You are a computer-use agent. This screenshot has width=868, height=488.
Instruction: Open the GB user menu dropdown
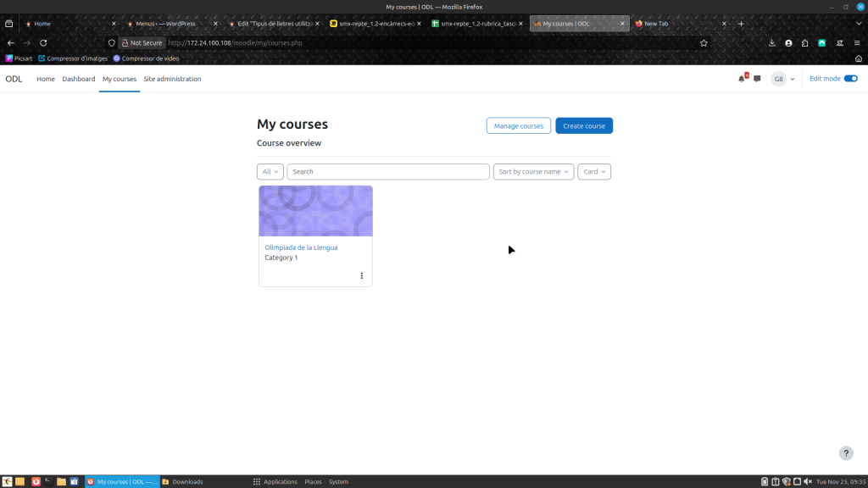click(782, 79)
